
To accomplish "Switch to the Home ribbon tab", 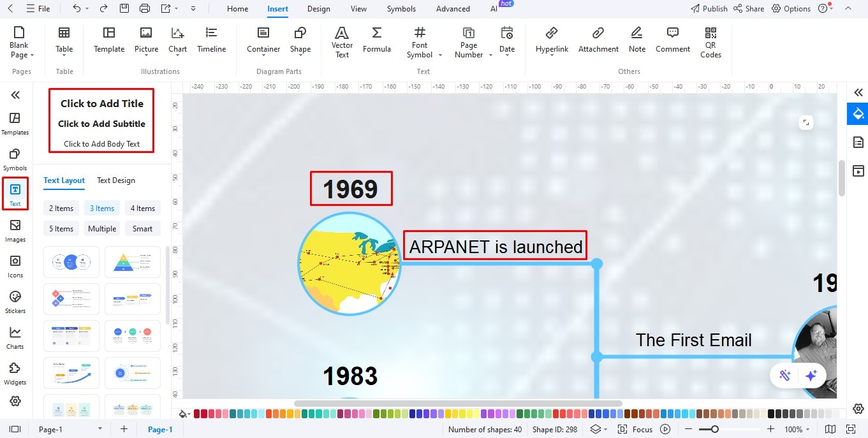I will (238, 9).
